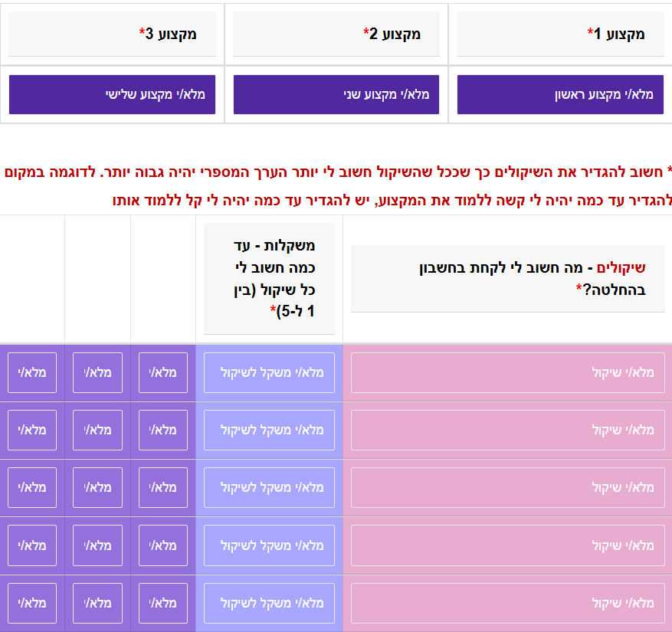
Task: Click the leftmost 'מלא/י' cell in first row
Action: coord(32,372)
